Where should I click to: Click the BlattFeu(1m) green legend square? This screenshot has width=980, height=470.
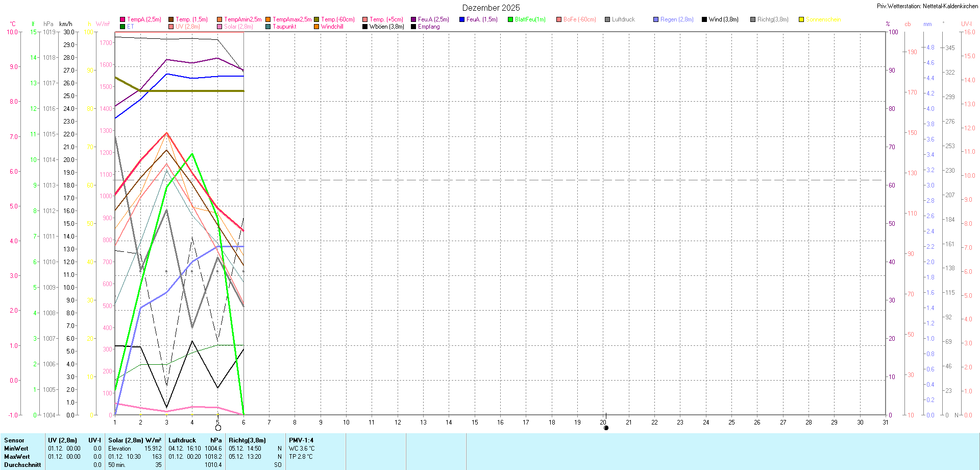[510, 19]
